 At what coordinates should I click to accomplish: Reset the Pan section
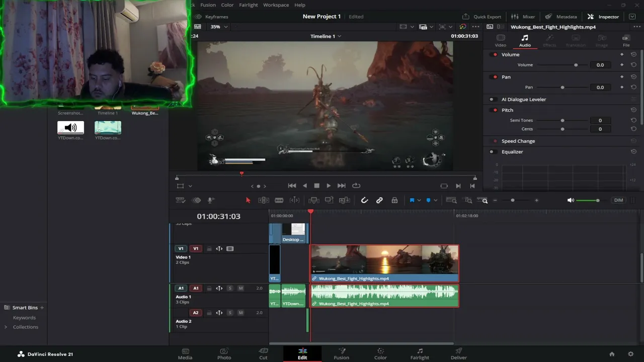(x=633, y=77)
